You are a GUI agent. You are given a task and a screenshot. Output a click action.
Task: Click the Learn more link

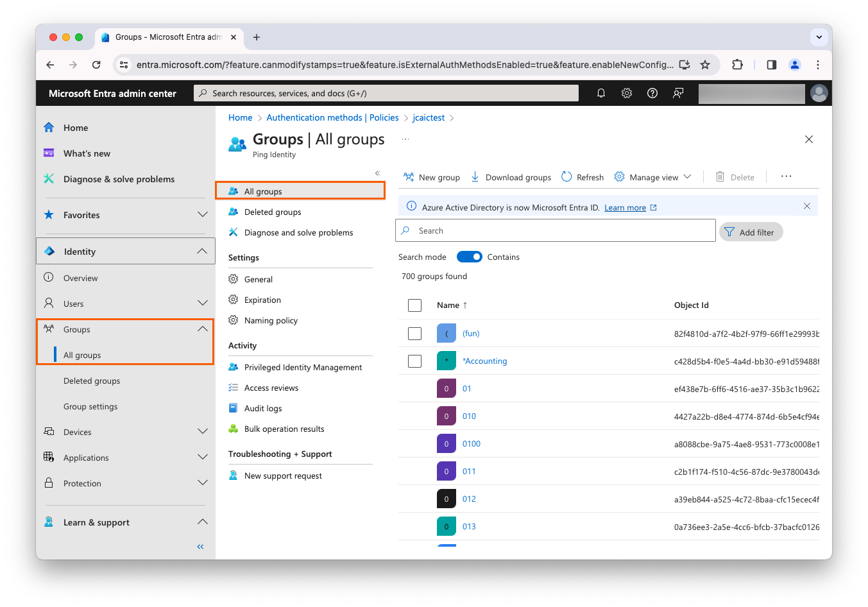coord(625,208)
